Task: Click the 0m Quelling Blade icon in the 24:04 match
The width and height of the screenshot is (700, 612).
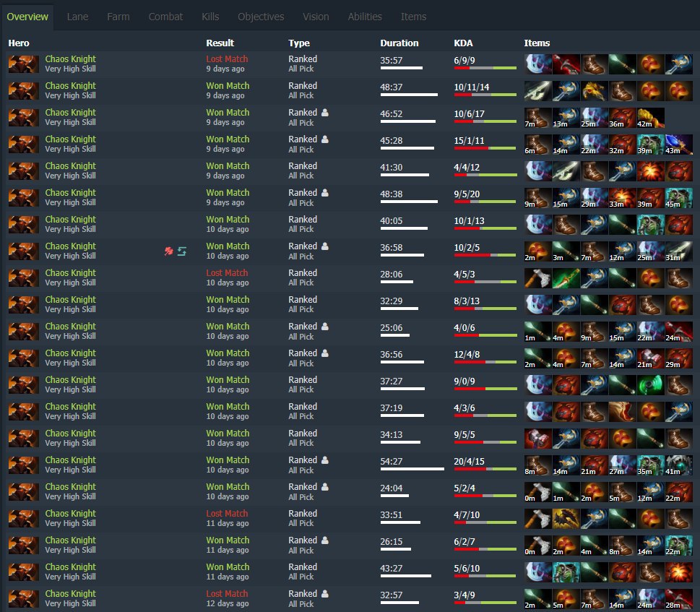Action: (x=538, y=492)
